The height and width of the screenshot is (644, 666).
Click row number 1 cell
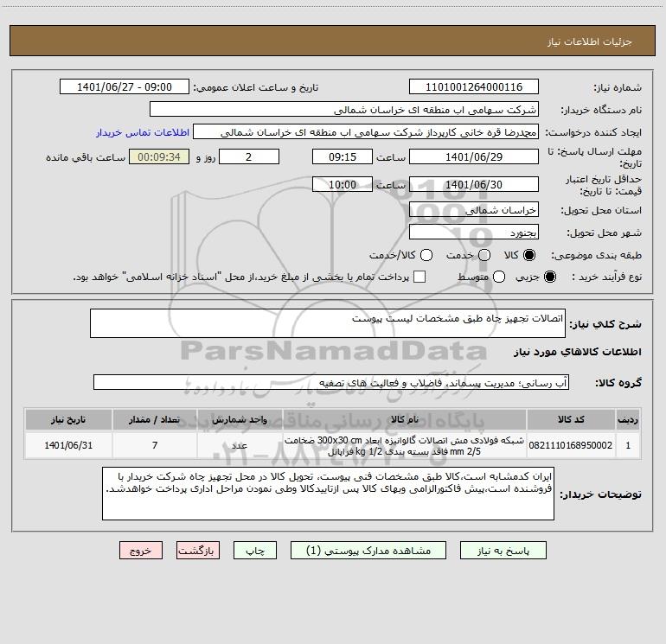pyautogui.click(x=628, y=445)
